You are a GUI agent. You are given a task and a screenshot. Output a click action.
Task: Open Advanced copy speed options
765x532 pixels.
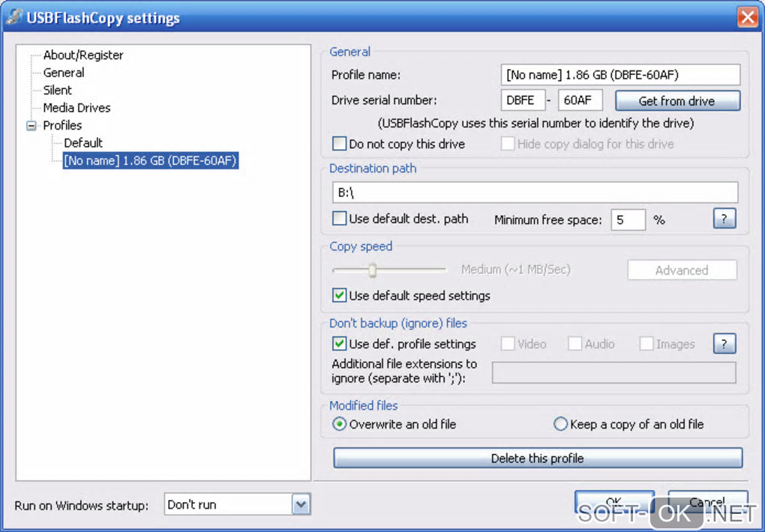pos(682,270)
